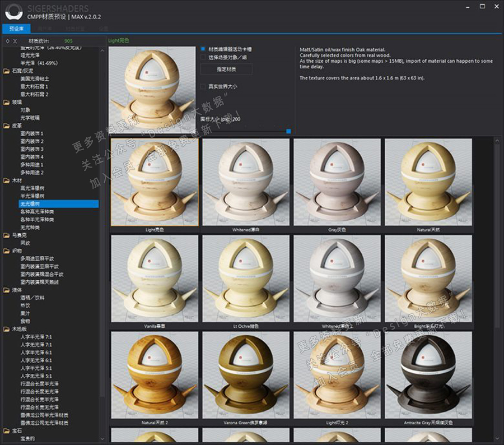
Task: Click the 液体 folder icon
Action: coord(7,290)
